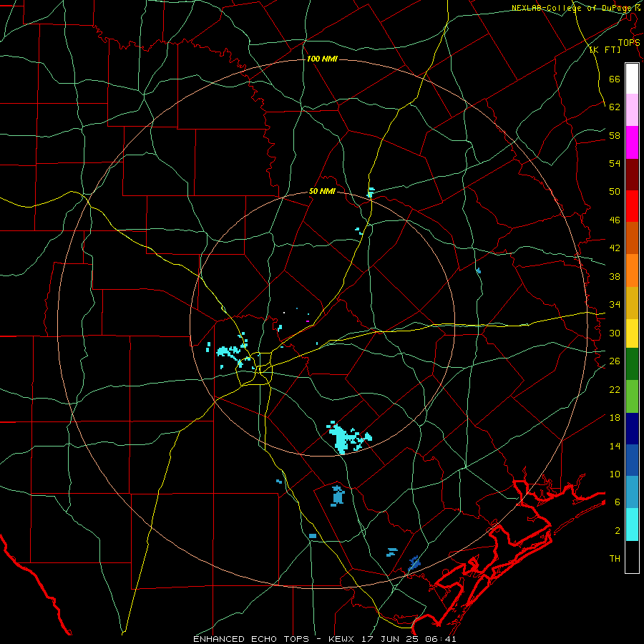Click the "TOPS" legend title
This screenshot has width=644, height=644.
pyautogui.click(x=629, y=43)
